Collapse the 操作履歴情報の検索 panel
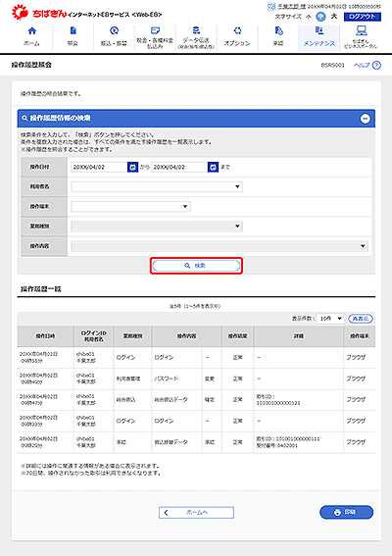 pos(366,119)
